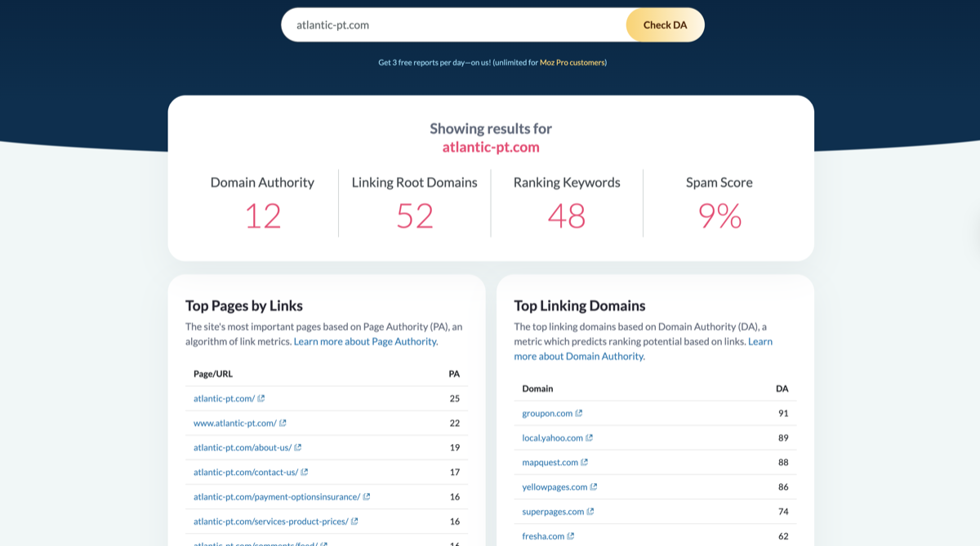The width and height of the screenshot is (980, 546).
Task: Click DA value 91 for groupon.com
Action: pyautogui.click(x=783, y=413)
